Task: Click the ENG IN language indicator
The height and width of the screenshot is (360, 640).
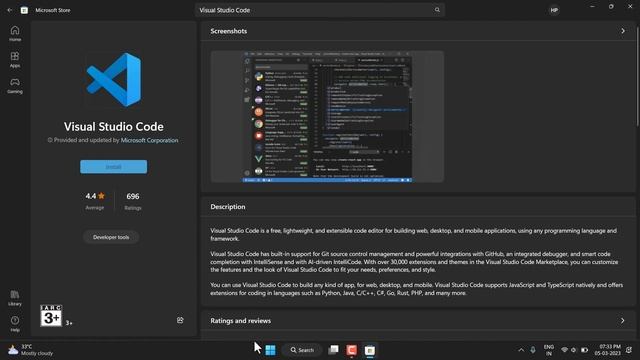Action: (549, 350)
